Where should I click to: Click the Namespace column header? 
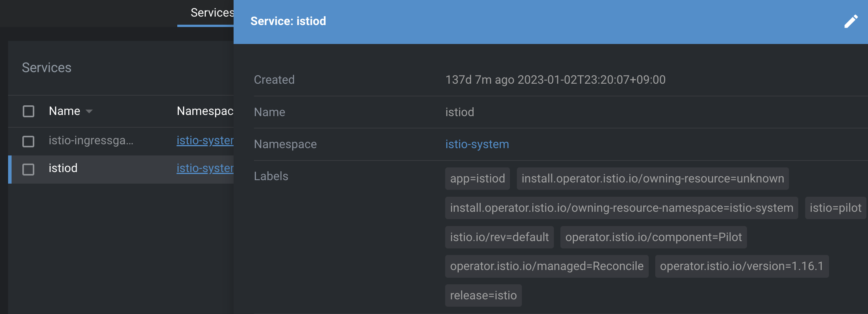coord(205,111)
